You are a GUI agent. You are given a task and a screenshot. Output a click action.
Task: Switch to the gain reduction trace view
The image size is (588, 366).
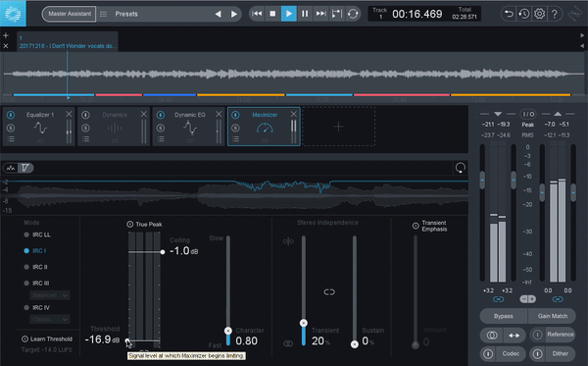(25, 168)
